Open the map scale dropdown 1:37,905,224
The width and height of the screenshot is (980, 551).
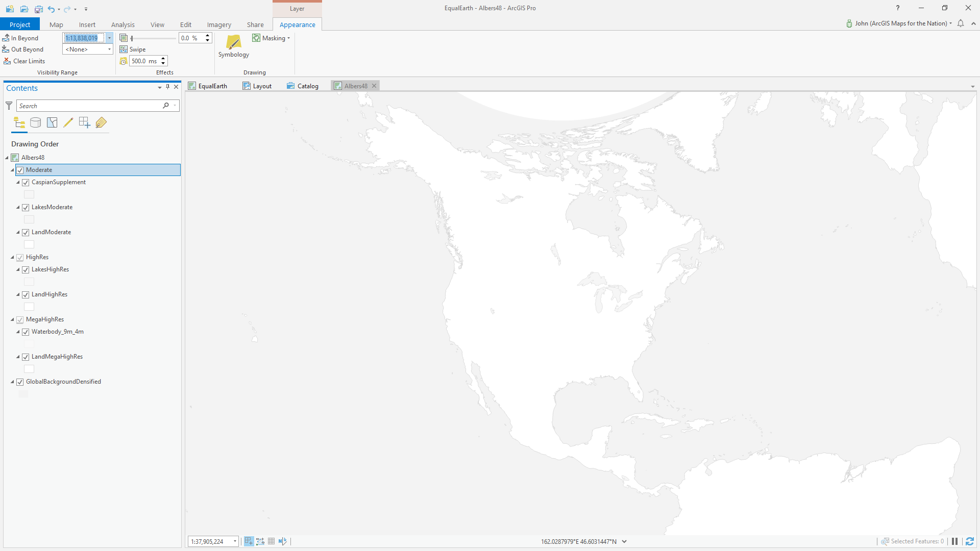tap(235, 541)
